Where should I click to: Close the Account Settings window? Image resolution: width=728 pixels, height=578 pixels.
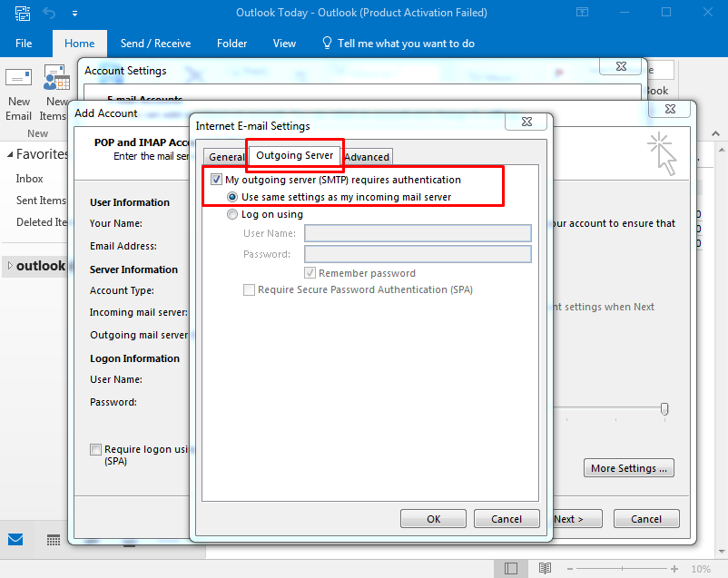(621, 66)
